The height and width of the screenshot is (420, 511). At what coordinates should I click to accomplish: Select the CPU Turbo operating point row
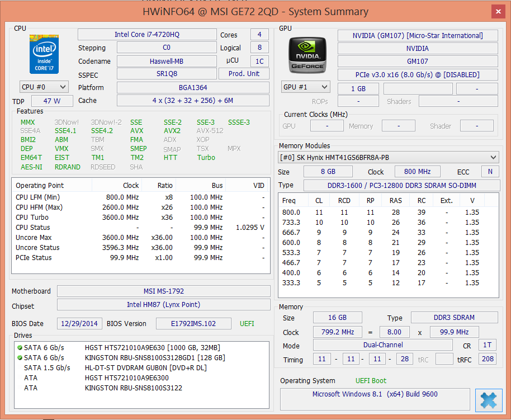140,218
